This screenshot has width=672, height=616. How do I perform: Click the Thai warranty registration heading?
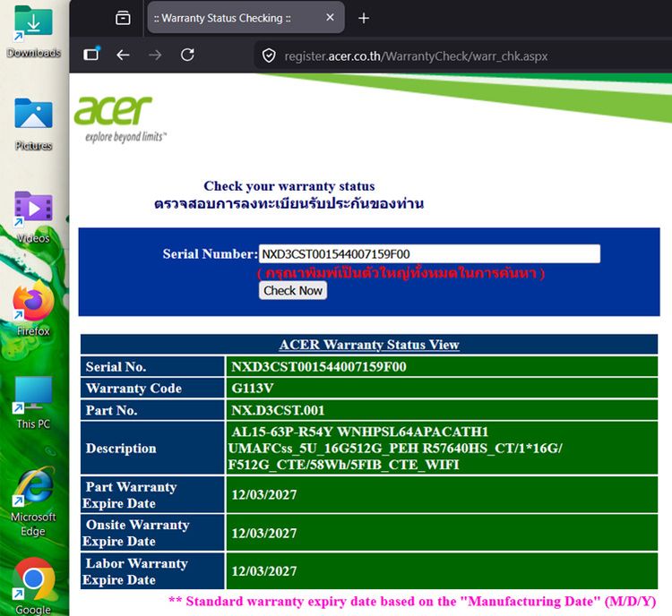click(x=289, y=203)
